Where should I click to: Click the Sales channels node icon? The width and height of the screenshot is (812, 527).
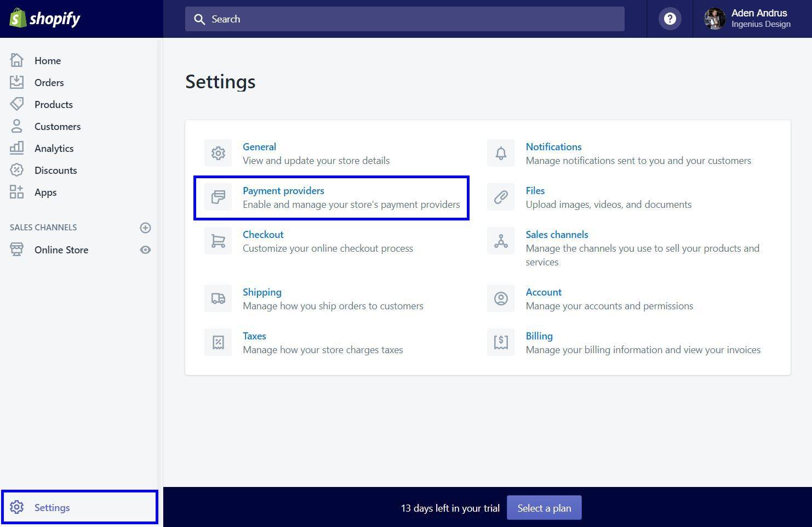pos(501,241)
